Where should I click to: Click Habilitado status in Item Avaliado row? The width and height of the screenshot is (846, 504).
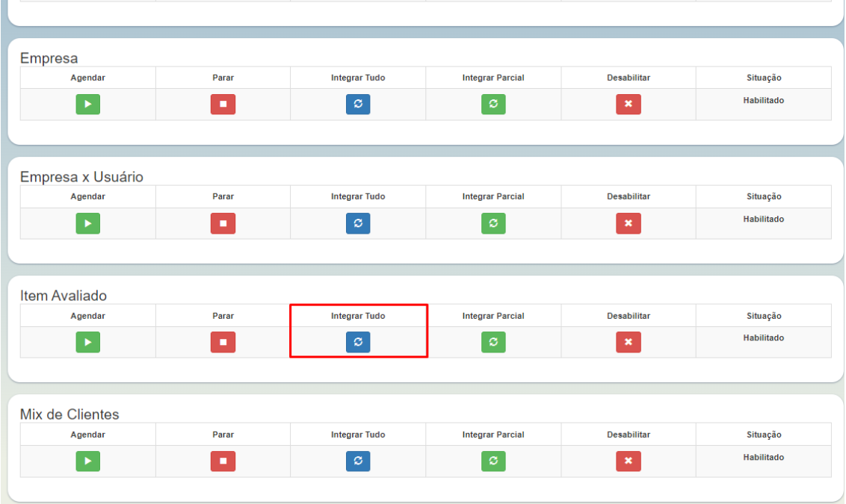click(x=764, y=338)
